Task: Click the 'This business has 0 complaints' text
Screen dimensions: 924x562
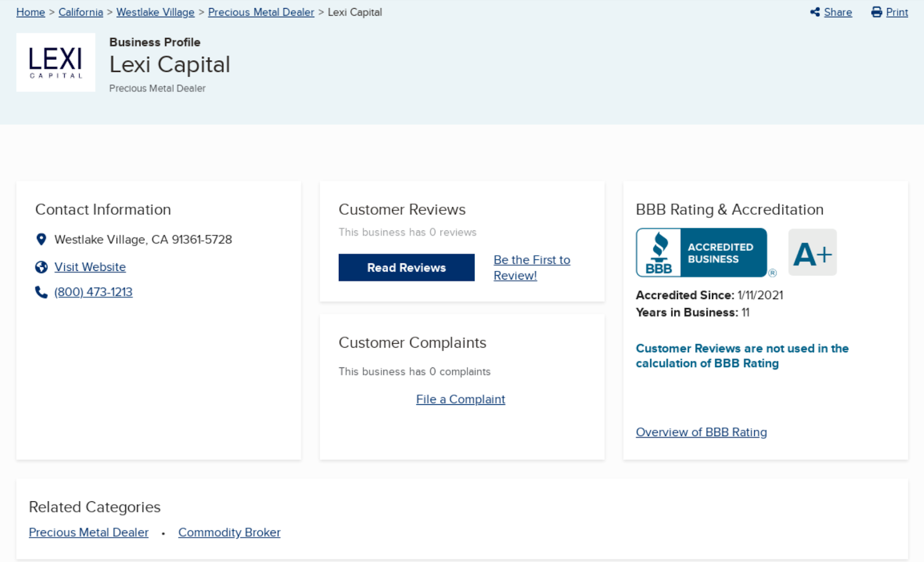Action: (415, 371)
